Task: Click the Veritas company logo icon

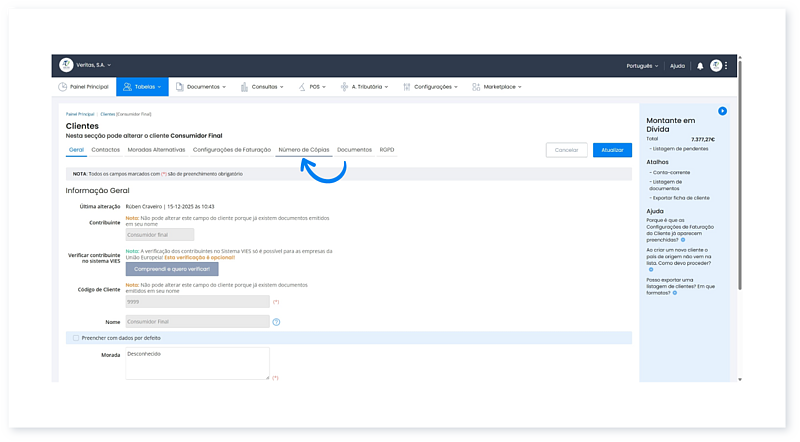Action: click(66, 66)
